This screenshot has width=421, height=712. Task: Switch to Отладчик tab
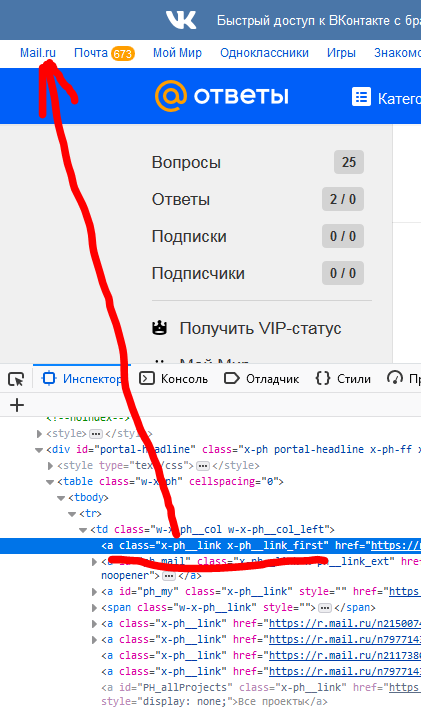coord(262,379)
